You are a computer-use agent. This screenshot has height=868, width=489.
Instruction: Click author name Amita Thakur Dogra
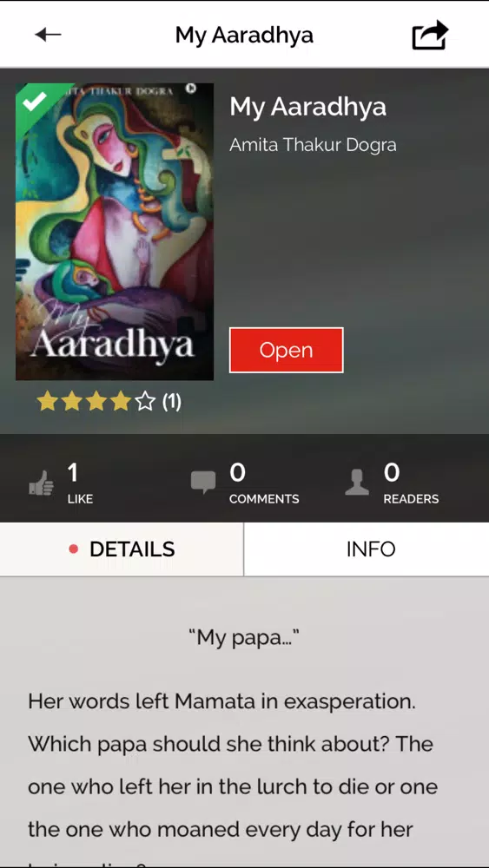coord(313,145)
